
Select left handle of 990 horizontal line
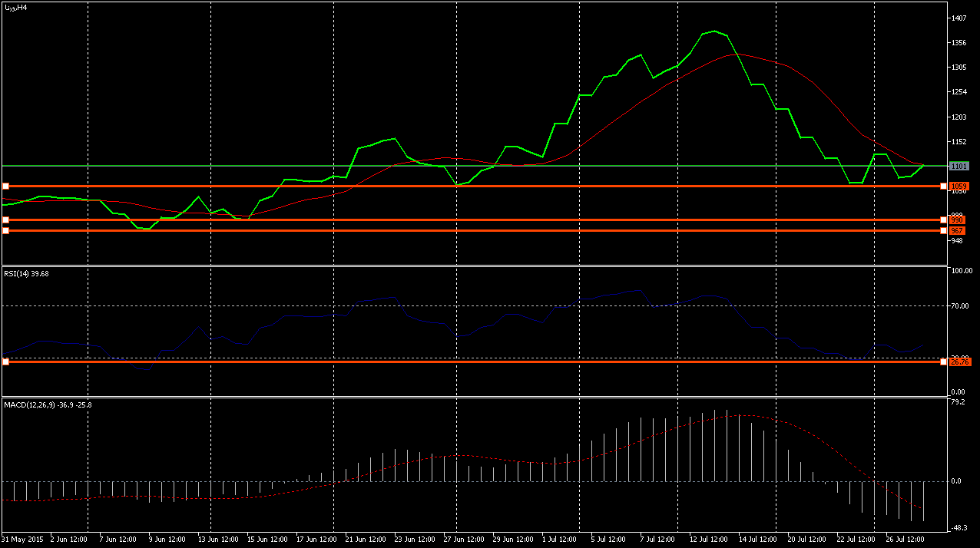(5, 220)
